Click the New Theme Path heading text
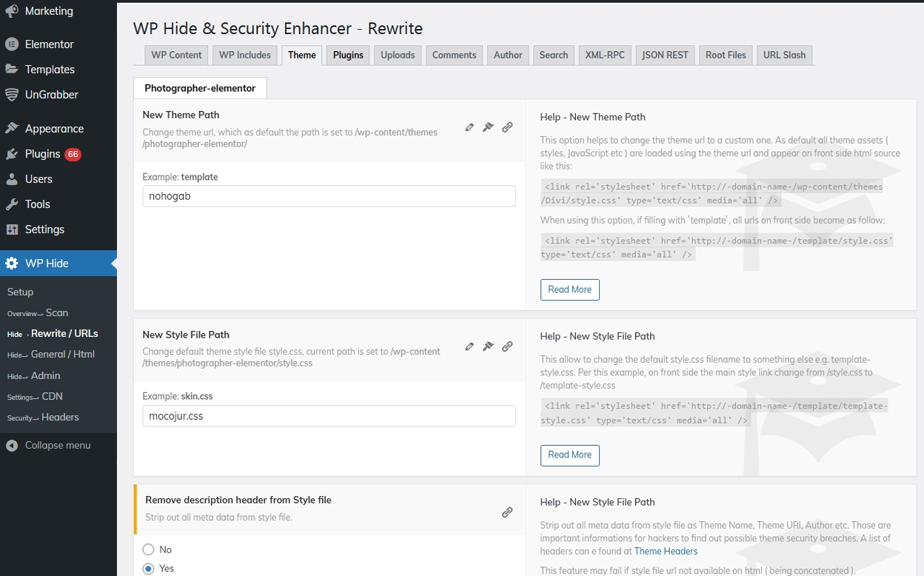924x576 pixels. click(181, 115)
